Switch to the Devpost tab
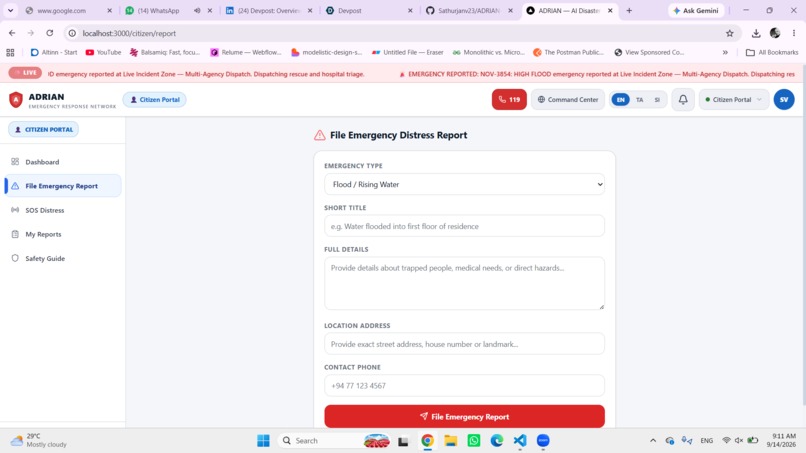This screenshot has height=453, width=806. [350, 10]
